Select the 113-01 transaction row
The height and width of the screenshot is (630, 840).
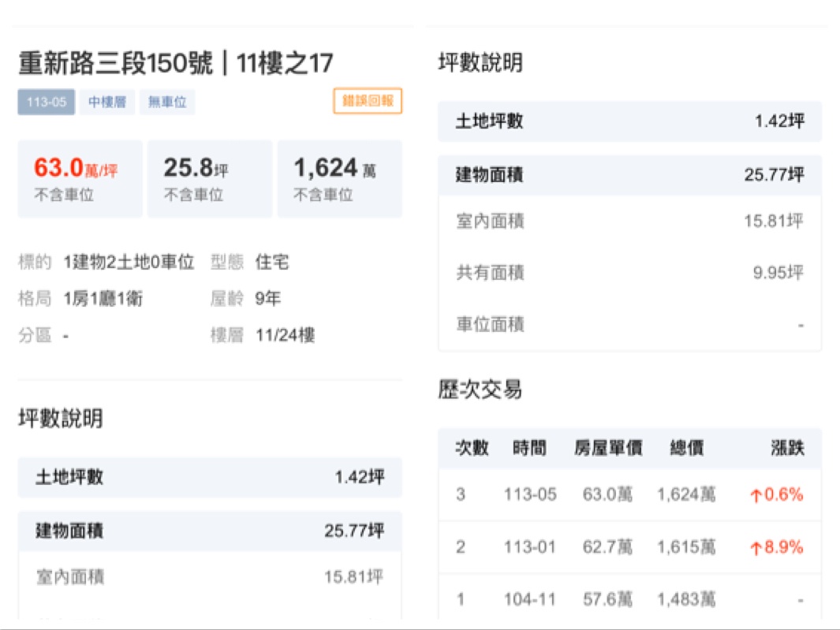pyautogui.click(x=629, y=547)
